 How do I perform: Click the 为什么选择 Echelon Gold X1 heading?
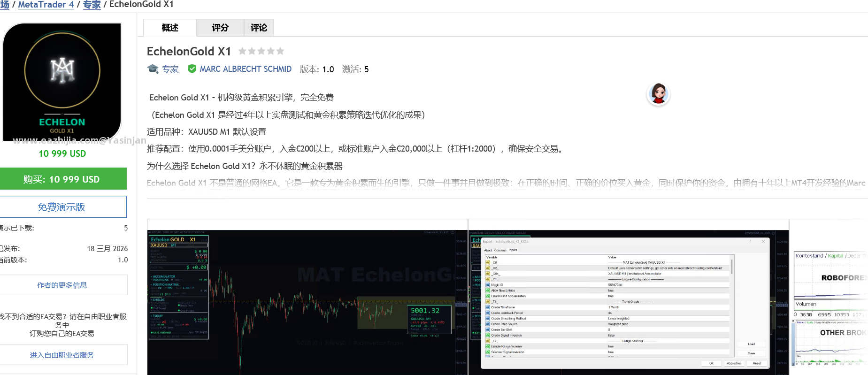[x=245, y=166]
